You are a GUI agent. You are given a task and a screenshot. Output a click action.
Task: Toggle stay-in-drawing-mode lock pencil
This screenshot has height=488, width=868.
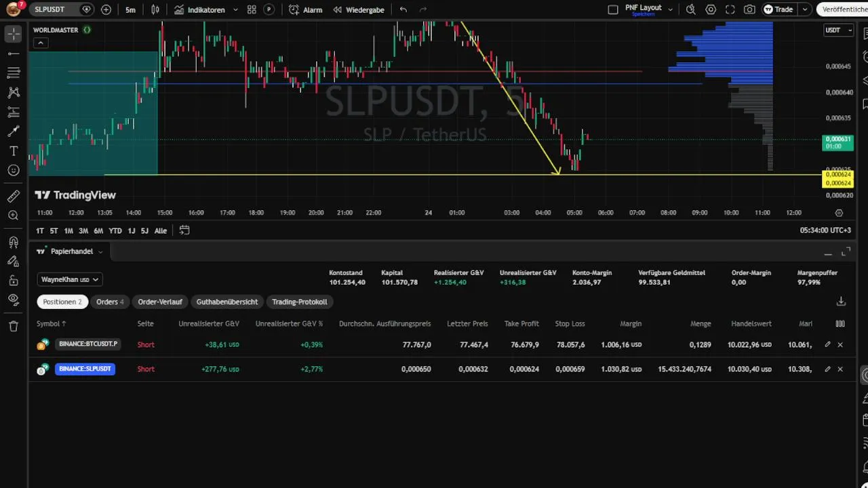coord(14,261)
